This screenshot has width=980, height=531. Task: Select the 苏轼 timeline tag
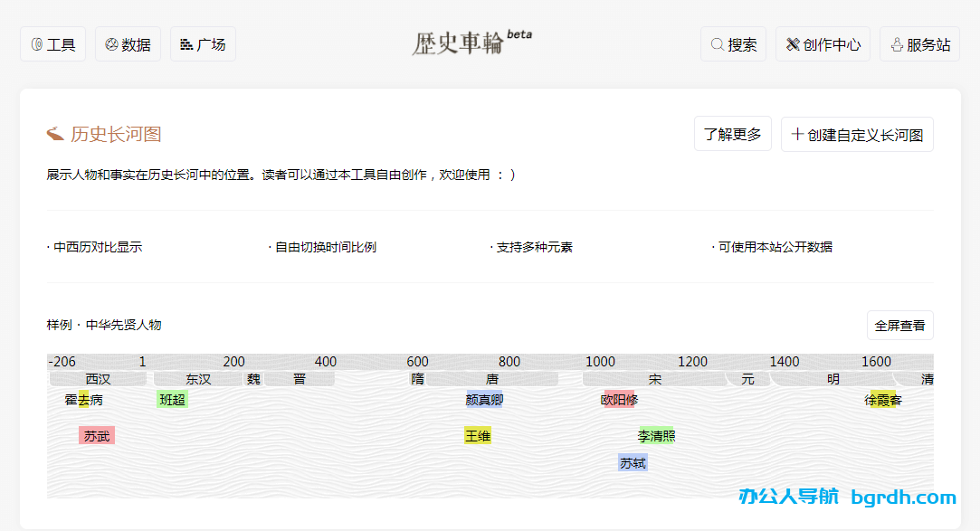[x=633, y=463]
